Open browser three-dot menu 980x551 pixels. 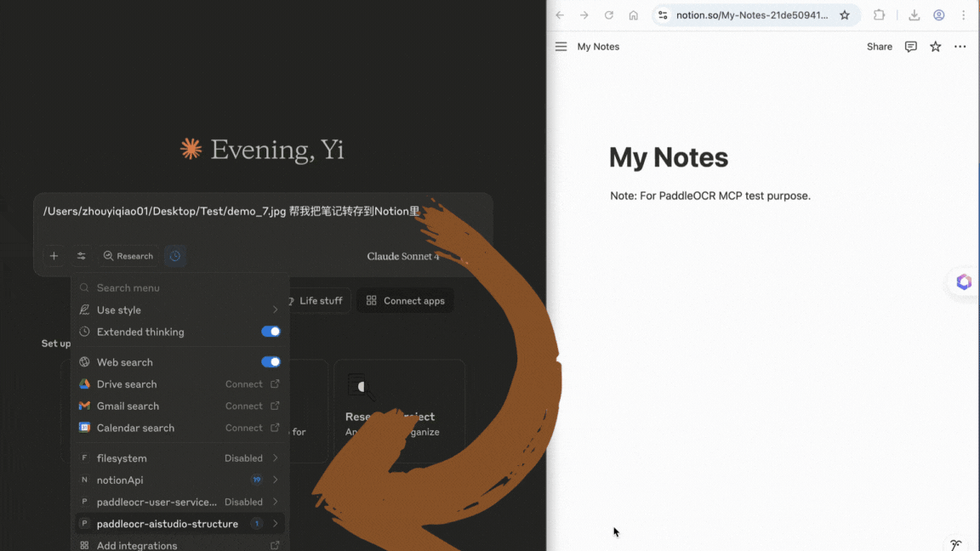[x=963, y=15]
